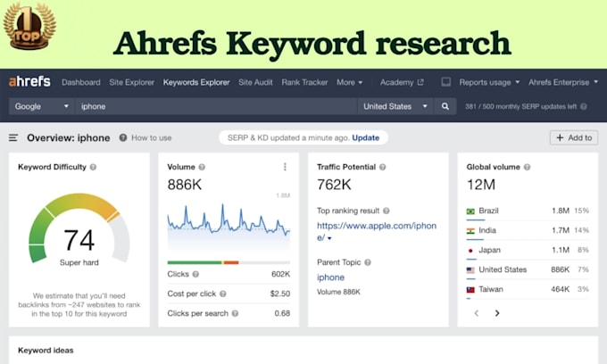Click the Taiwan flag icon
The width and height of the screenshot is (607, 364).
[x=470, y=290]
